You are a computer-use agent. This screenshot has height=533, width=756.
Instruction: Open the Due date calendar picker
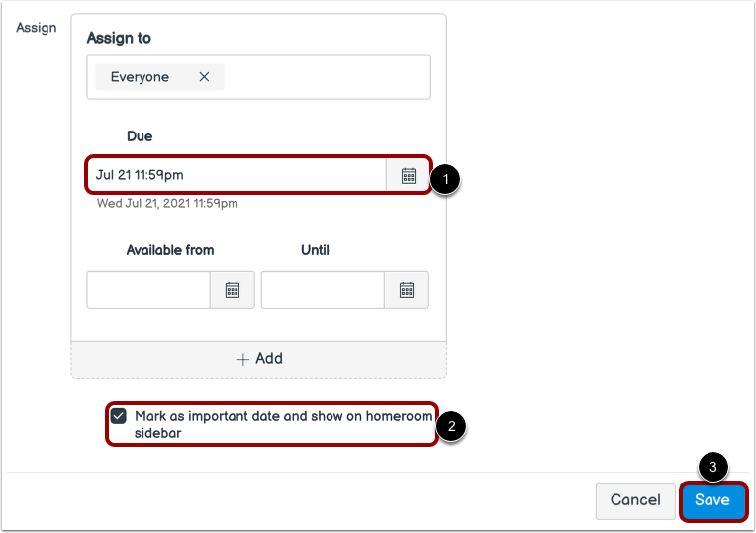(409, 175)
